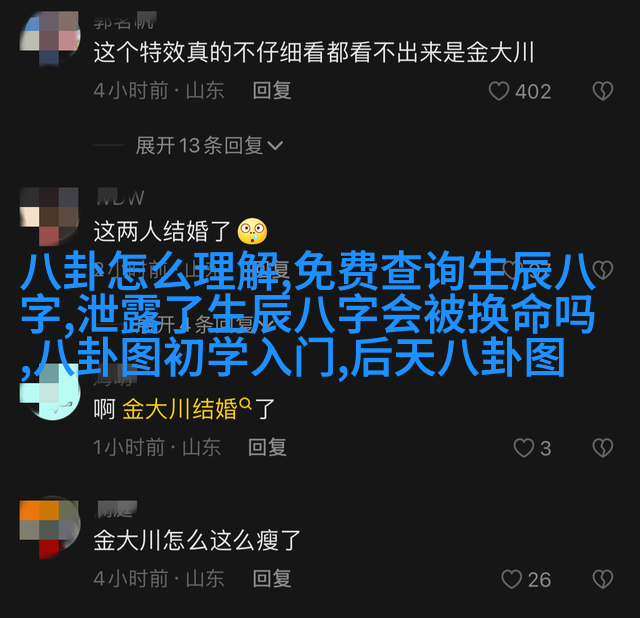The image size is (640, 618).
Task: Reply to the 金大川 特效 comment
Action: click(271, 90)
